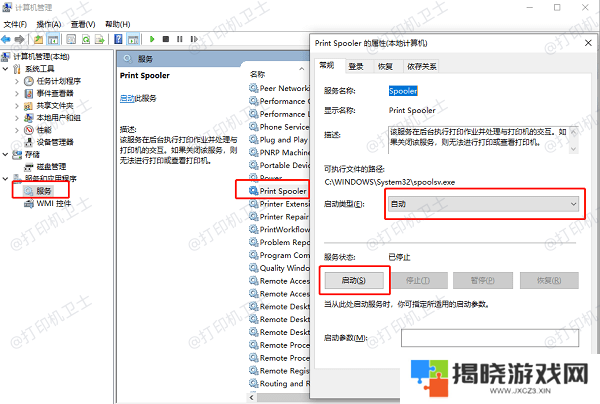Select 事件查看器 in the tree

click(x=55, y=93)
